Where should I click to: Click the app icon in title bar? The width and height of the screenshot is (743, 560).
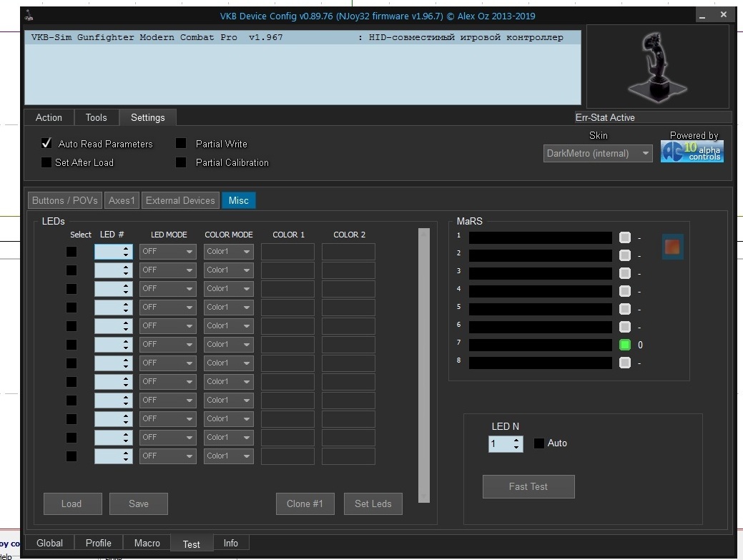tap(29, 16)
